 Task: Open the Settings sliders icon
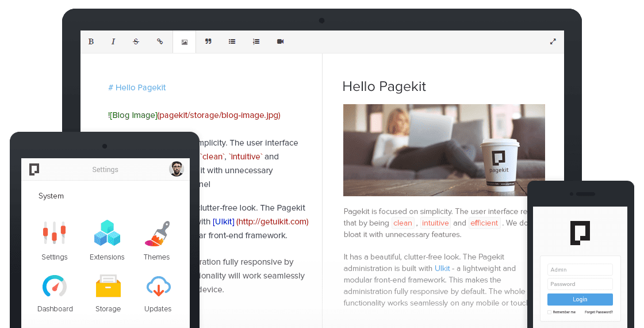55,233
